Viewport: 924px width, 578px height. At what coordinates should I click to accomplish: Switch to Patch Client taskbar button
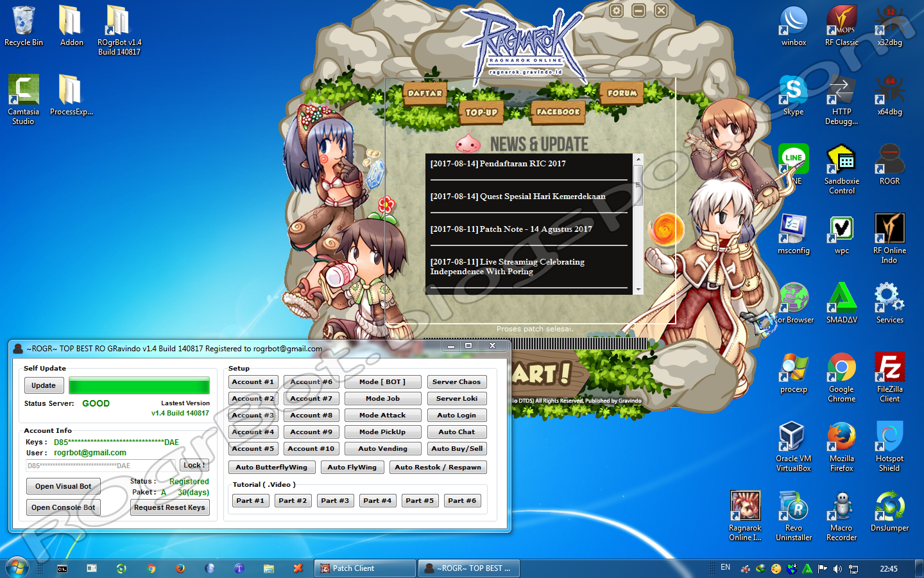(x=365, y=568)
